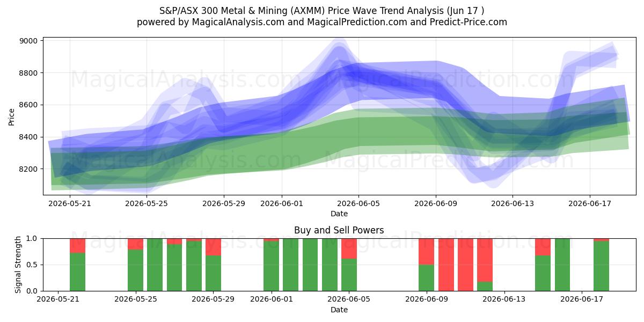This screenshot has width=644, height=322.
Task: Click the 2026-06-01 date tick on the signal chart
Action: (272, 299)
